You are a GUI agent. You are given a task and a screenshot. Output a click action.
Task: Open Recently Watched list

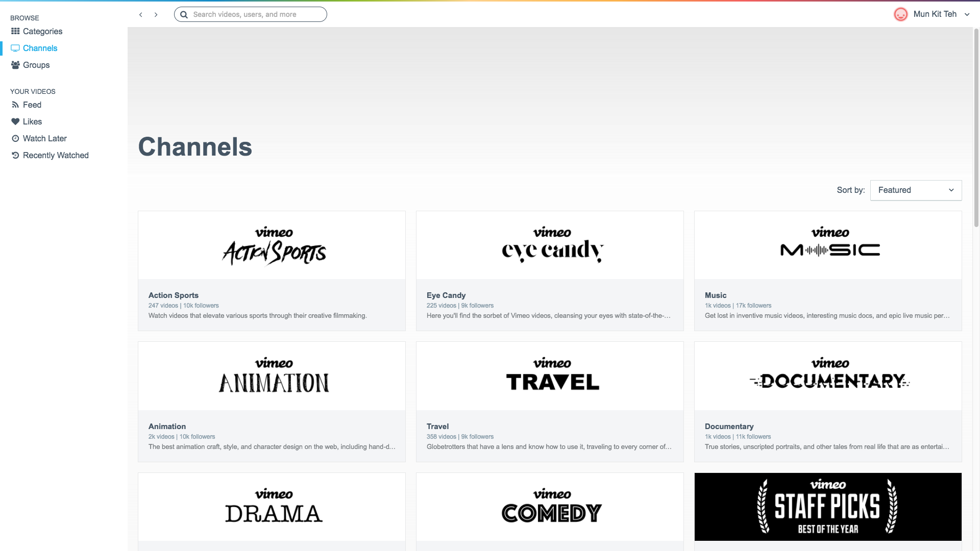point(56,155)
